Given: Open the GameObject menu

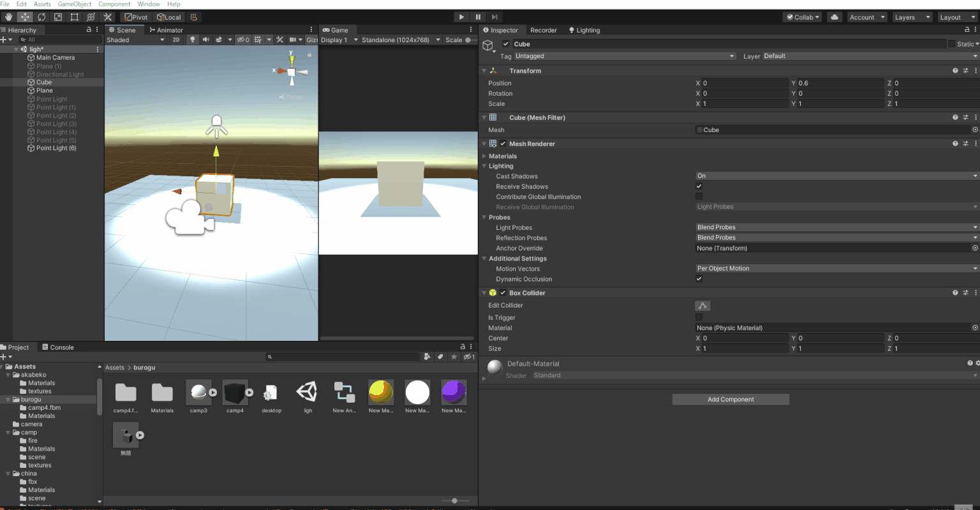Looking at the screenshot, I should (74, 4).
